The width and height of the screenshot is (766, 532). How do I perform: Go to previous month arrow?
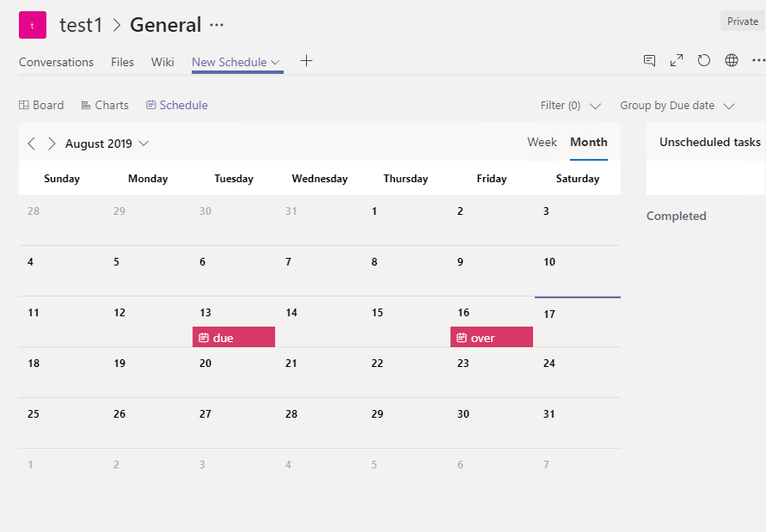pyautogui.click(x=32, y=144)
